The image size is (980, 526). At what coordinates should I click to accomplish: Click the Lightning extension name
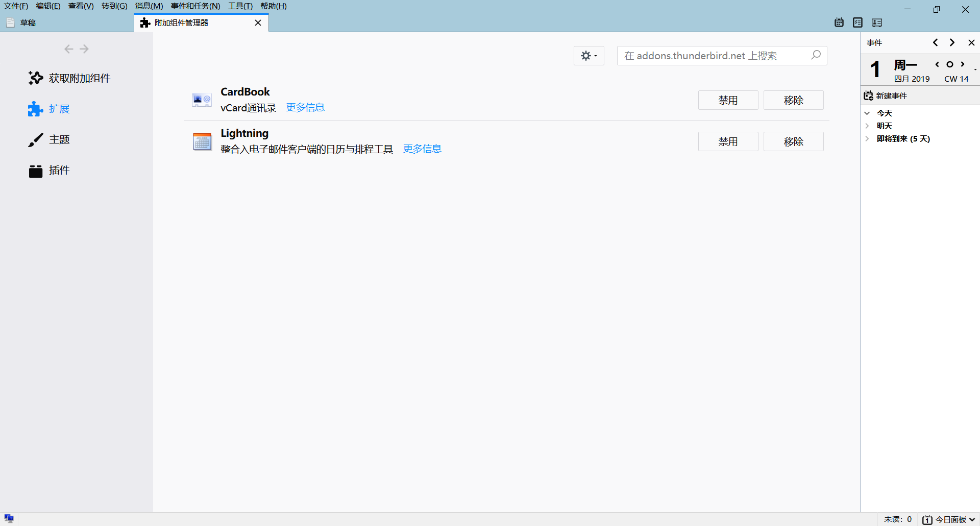pyautogui.click(x=244, y=133)
